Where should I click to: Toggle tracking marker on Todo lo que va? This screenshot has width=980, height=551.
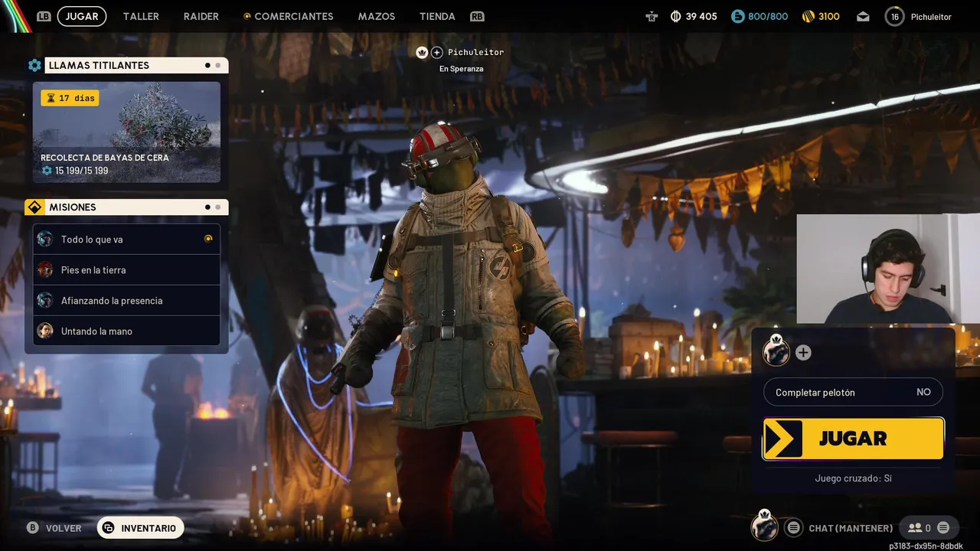click(208, 239)
